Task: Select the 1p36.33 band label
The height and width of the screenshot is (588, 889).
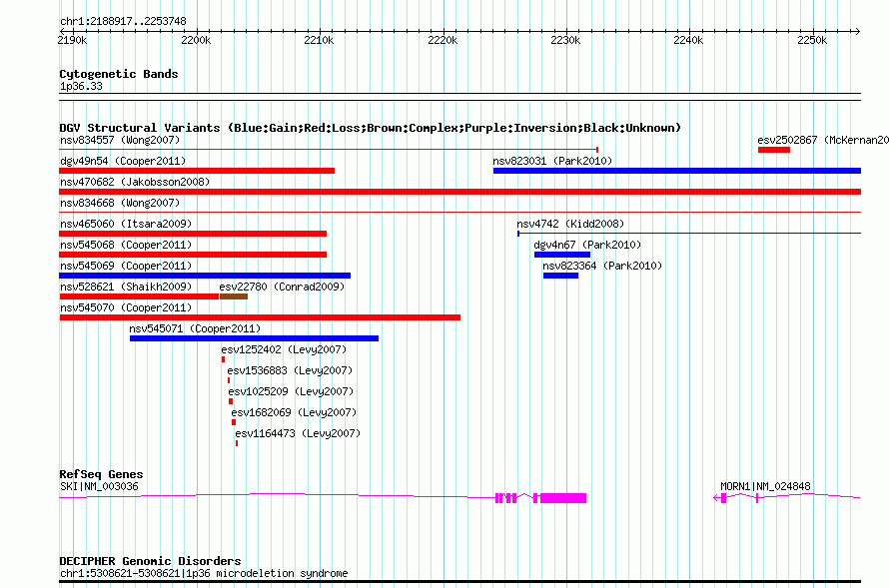Action: pyautogui.click(x=81, y=86)
